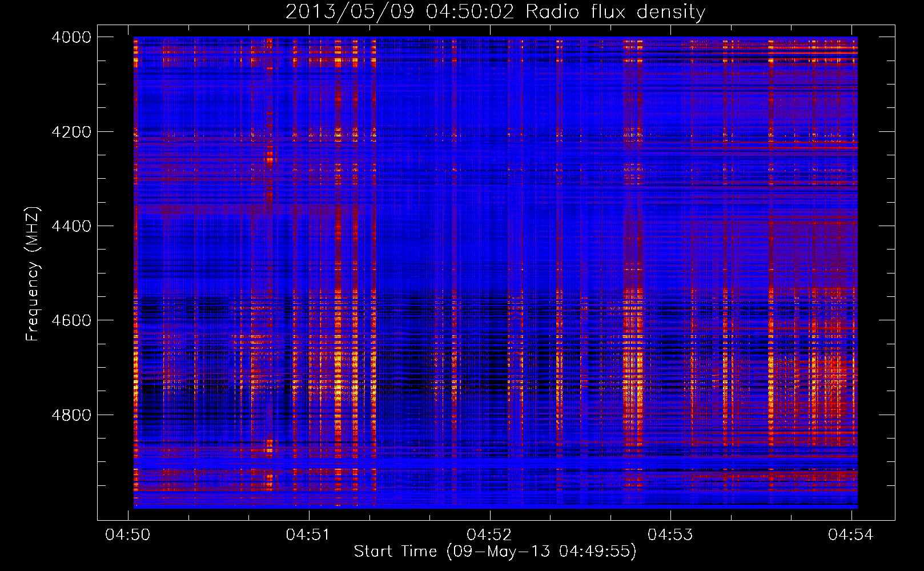Screen dimensions: 924x571
Task: Click the plot title "2013/05/09 04:50:02 Radio flux density"
Action: 495,11
